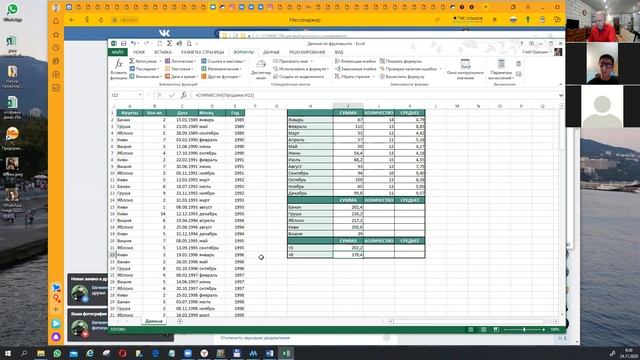The width and height of the screenshot is (640, 360).
Task: Click Trace Precedents
Action: [x=355, y=61]
